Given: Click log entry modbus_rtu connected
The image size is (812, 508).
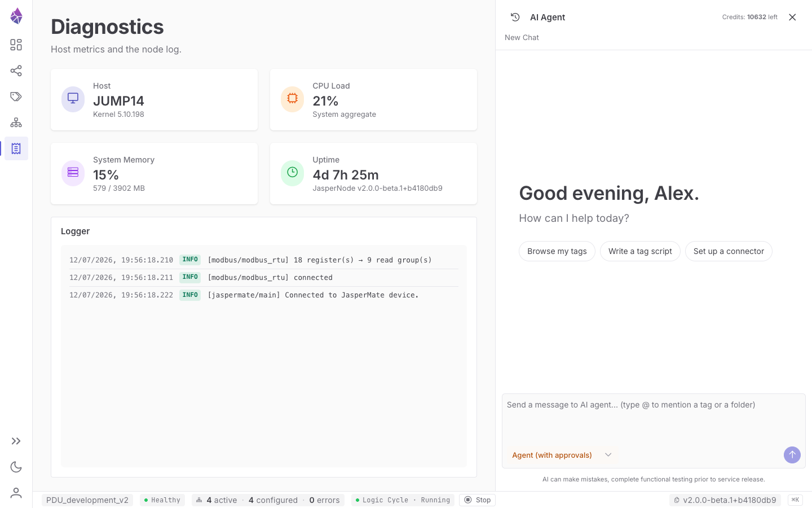Looking at the screenshot, I should tap(264, 278).
